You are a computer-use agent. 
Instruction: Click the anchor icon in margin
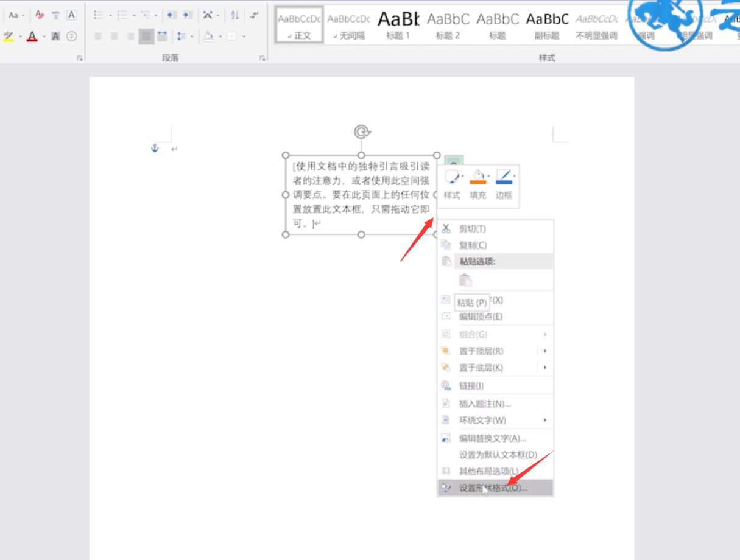[x=155, y=148]
